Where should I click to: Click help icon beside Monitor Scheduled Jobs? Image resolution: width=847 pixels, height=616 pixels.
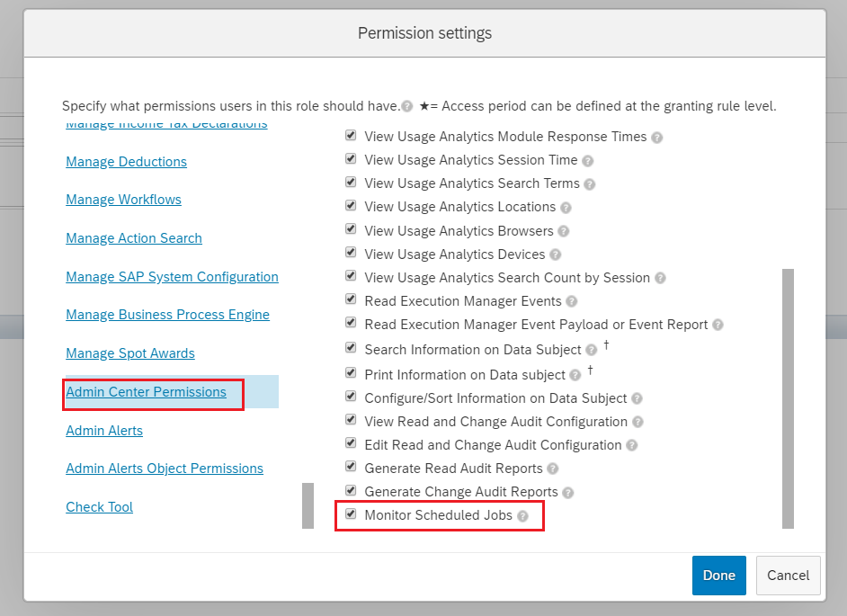522,516
